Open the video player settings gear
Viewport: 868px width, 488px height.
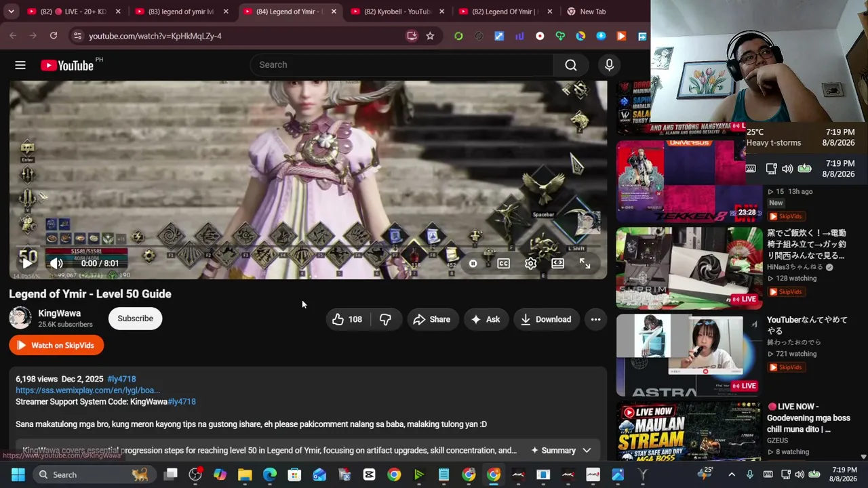tap(530, 264)
